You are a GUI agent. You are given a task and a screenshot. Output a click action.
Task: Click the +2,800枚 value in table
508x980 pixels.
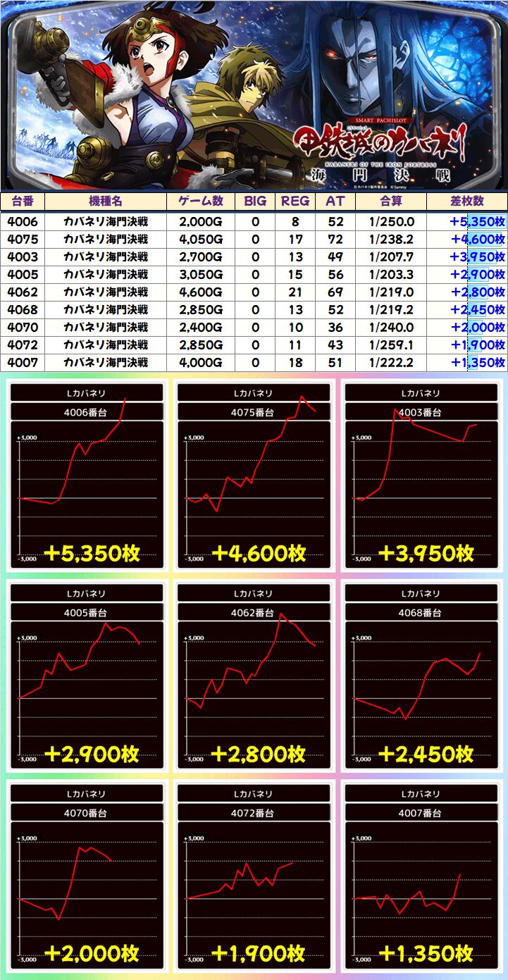pyautogui.click(x=479, y=292)
